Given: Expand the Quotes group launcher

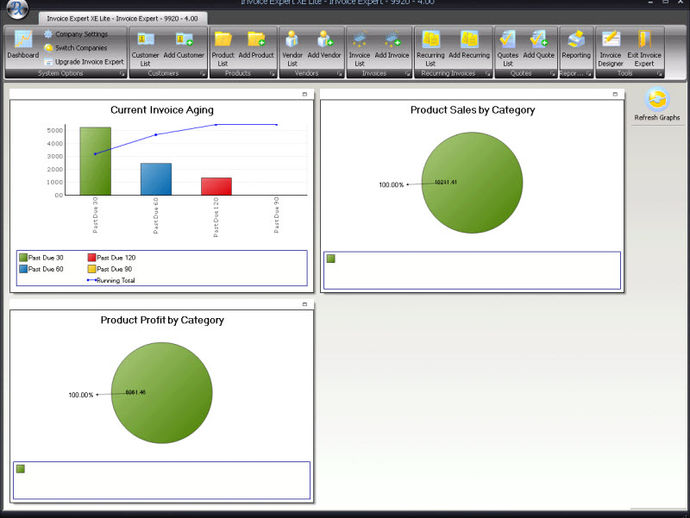Looking at the screenshot, I should click(553, 74).
